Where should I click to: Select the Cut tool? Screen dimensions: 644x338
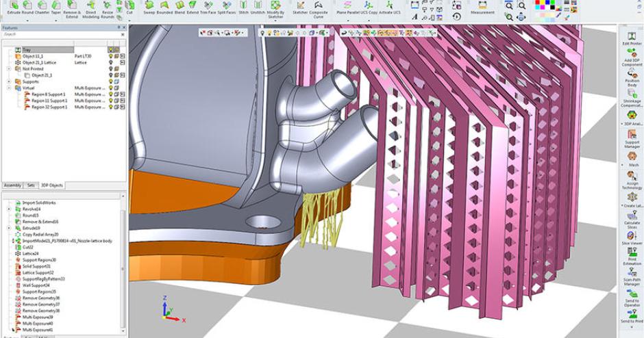(129, 8)
